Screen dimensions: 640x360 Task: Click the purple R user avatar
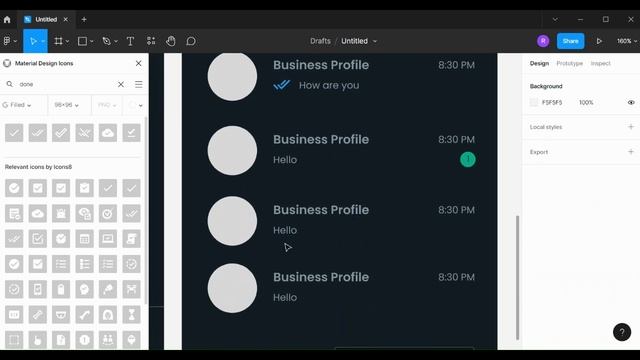pos(543,41)
